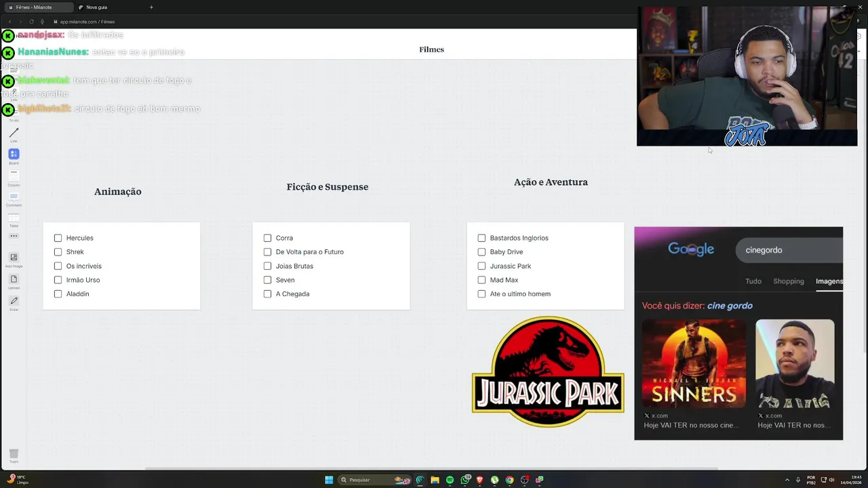The height and width of the screenshot is (488, 868).
Task: Open WhatsApp from taskbar
Action: point(465,480)
